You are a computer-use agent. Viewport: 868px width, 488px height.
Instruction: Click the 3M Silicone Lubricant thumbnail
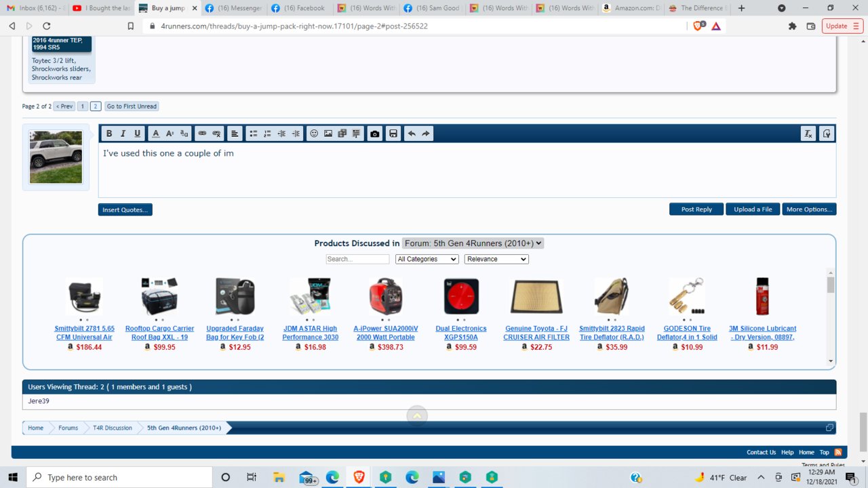click(762, 296)
